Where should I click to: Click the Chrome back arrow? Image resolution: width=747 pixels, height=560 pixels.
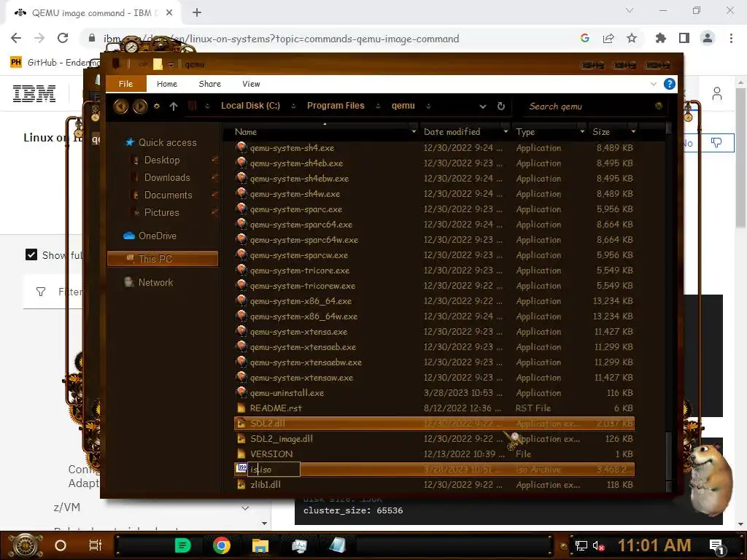[16, 38]
